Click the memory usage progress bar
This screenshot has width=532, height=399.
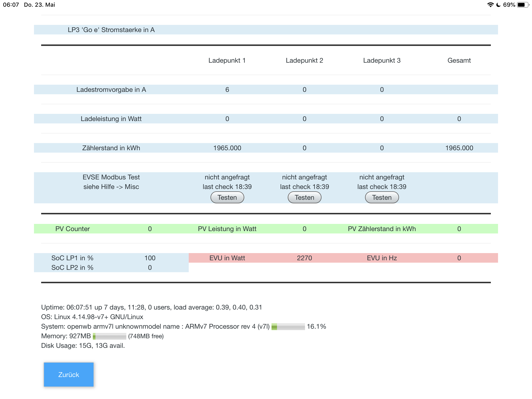coord(109,336)
